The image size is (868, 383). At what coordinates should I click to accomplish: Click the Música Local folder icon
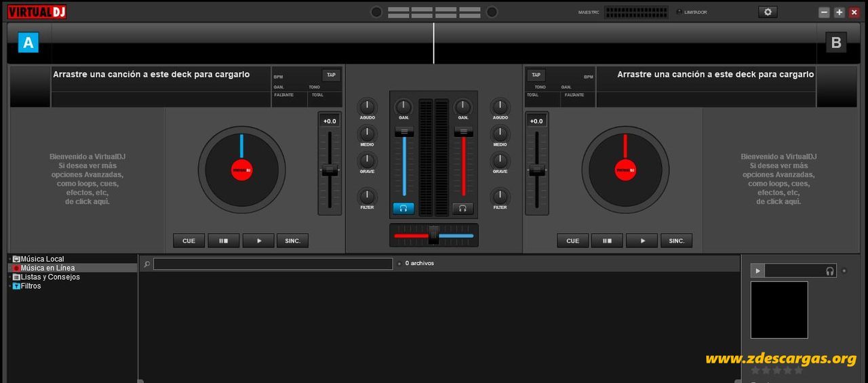click(x=16, y=259)
